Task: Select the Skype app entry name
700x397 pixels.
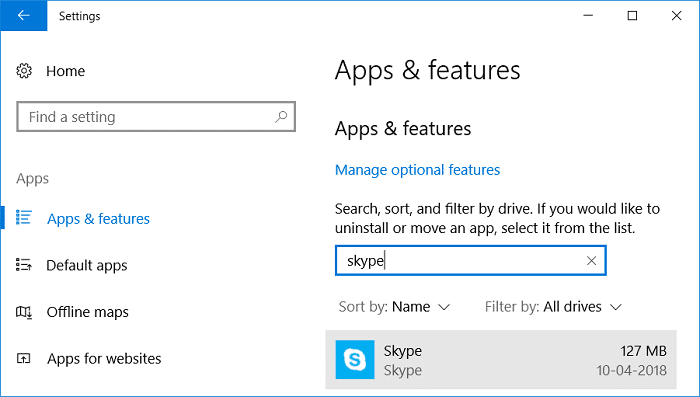Action: pyautogui.click(x=403, y=351)
